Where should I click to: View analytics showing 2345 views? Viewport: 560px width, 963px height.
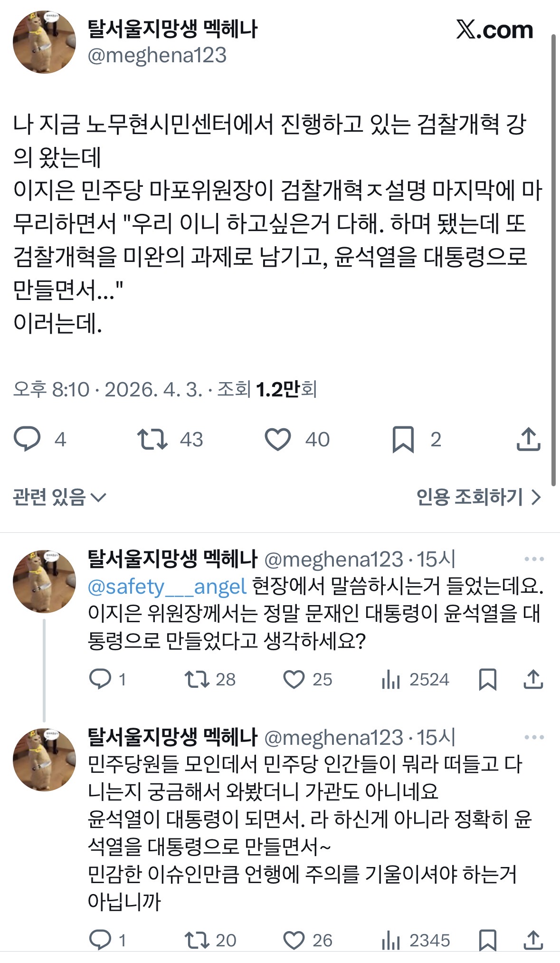click(415, 940)
